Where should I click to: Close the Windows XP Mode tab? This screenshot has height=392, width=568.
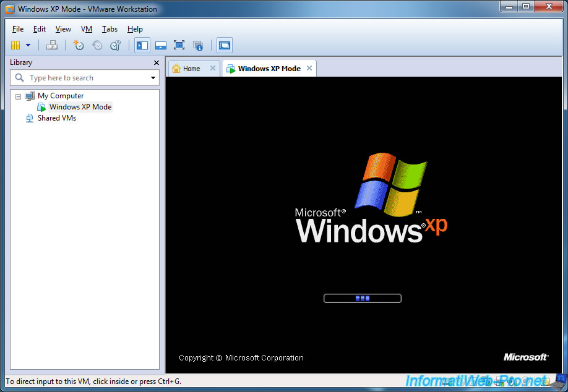coord(309,68)
